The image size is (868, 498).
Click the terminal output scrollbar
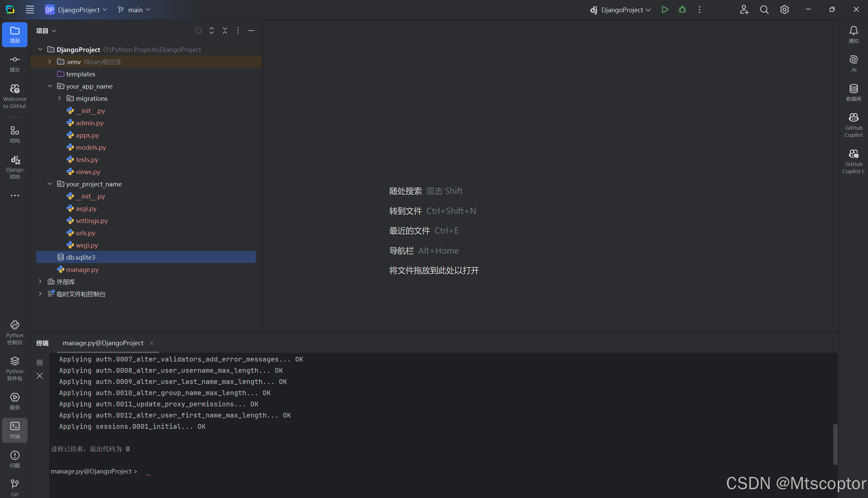point(835,444)
